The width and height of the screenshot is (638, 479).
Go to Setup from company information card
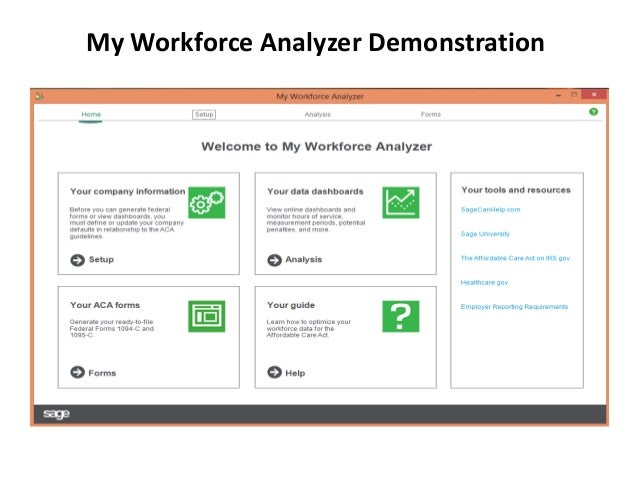pos(101,260)
